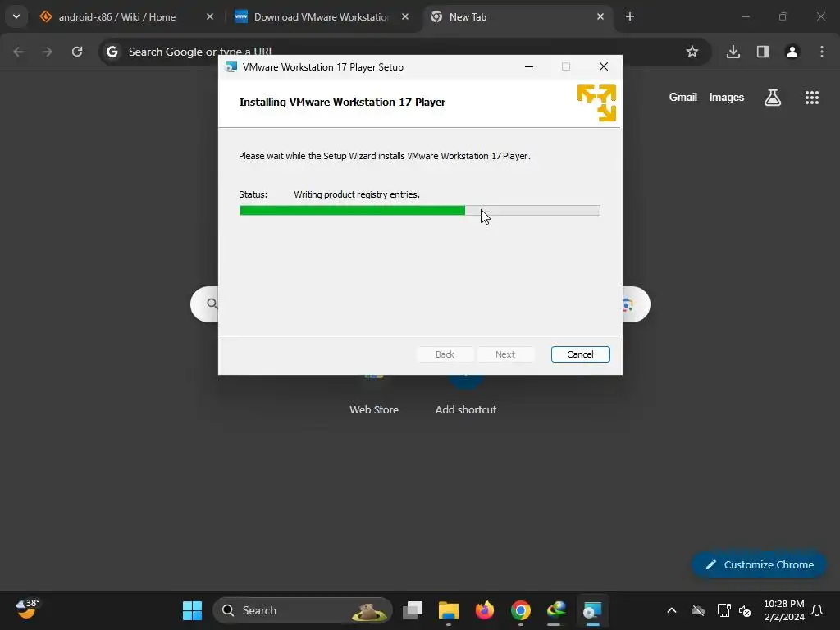Switch to Download VMware Workstation tab
Screen dimensions: 840x630
(322, 17)
